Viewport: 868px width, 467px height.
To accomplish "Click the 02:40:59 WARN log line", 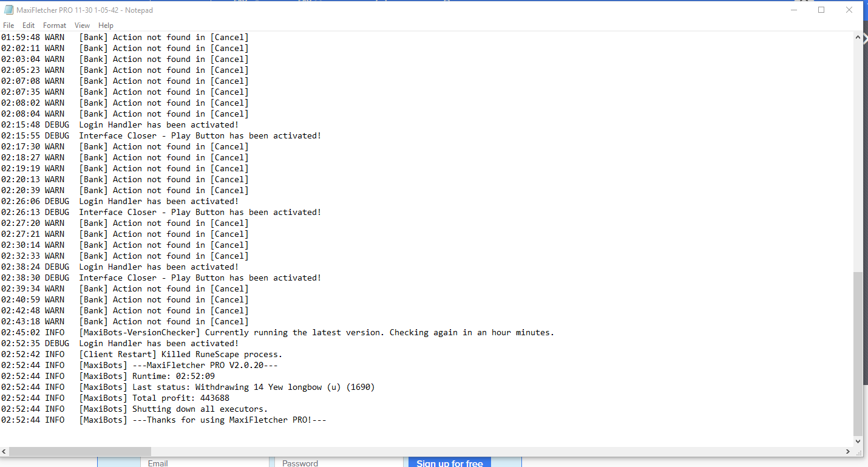I will (125, 299).
